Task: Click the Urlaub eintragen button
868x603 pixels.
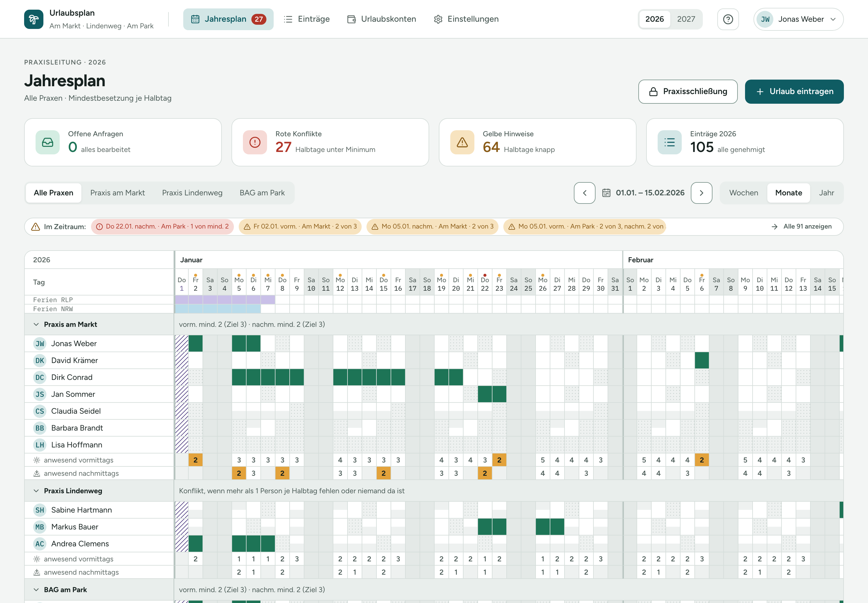Action: [x=794, y=91]
